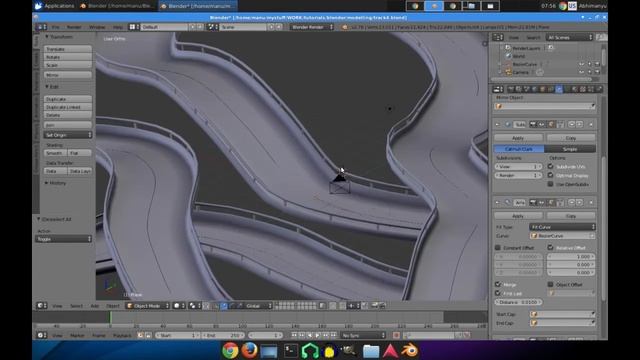The height and width of the screenshot is (360, 640).
Task: Toggle Subsurf modifier edit mode display icon
Action: [x=551, y=124]
